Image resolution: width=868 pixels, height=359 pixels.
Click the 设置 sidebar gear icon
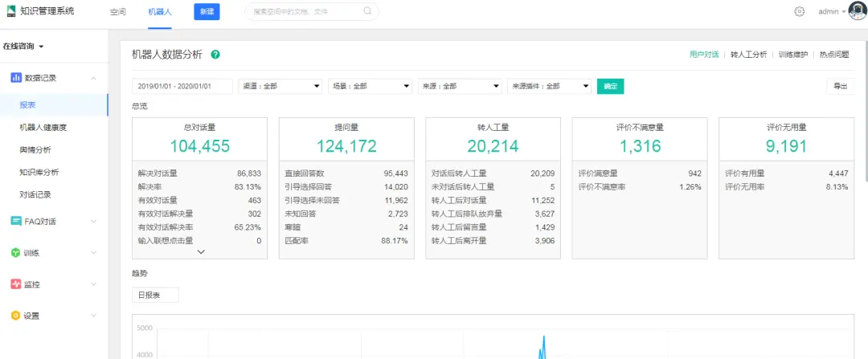click(15, 316)
